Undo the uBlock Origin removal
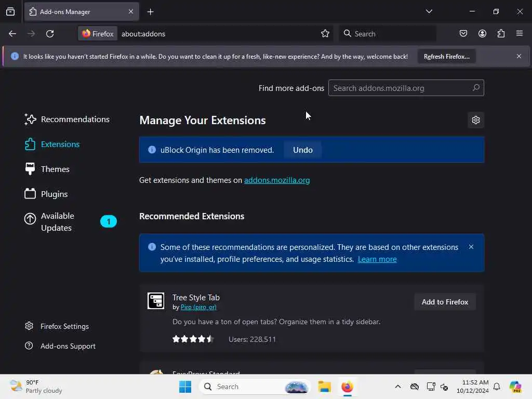 click(303, 150)
